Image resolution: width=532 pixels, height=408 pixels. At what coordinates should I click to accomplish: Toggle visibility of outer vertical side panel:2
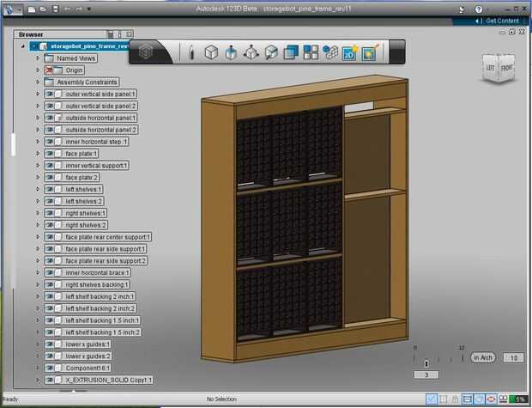click(50, 106)
